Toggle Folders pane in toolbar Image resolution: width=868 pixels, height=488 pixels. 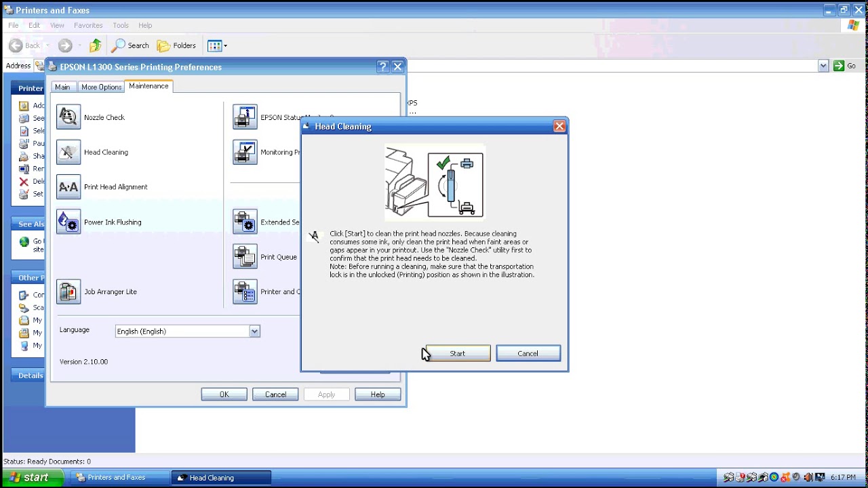coord(176,45)
